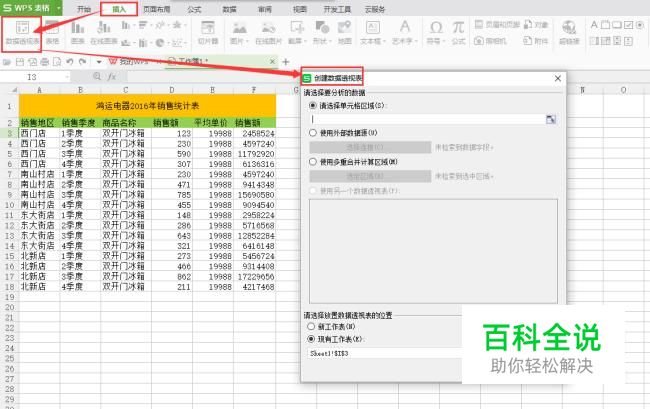This screenshot has height=409, width=650.
Task: Expand the 图片 dropdown arrow
Action: 247,41
